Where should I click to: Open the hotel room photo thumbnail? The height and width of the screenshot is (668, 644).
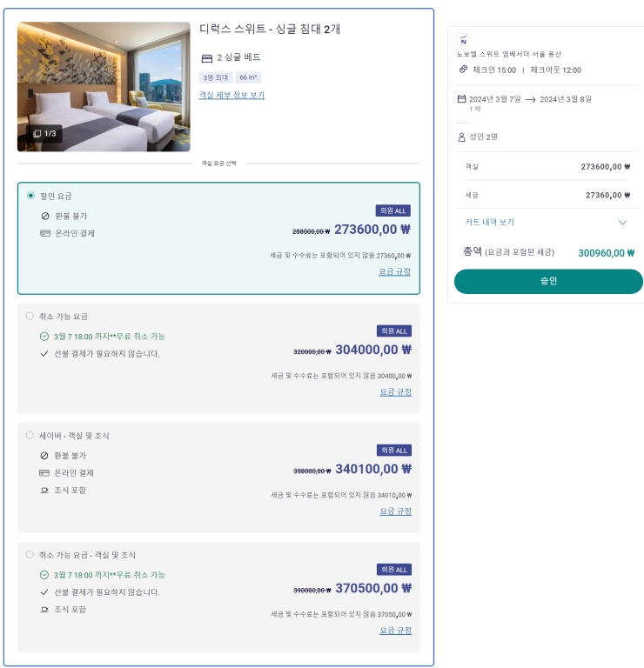[104, 86]
